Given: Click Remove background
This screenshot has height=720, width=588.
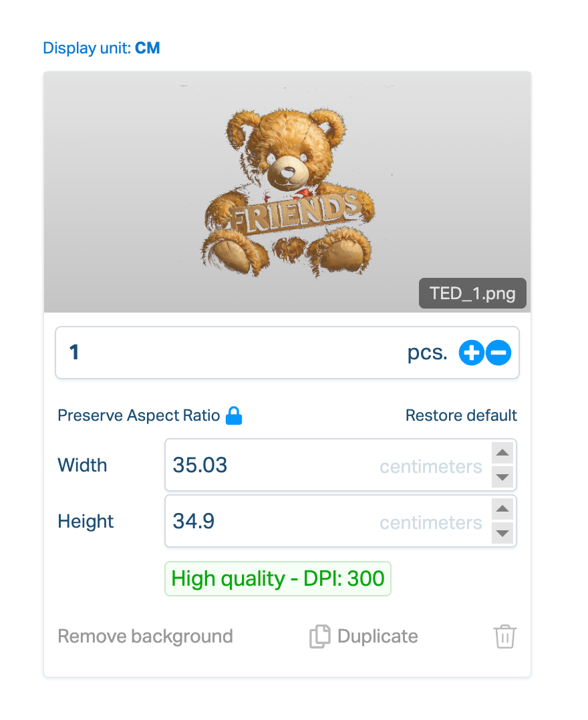Looking at the screenshot, I should click(x=145, y=637).
